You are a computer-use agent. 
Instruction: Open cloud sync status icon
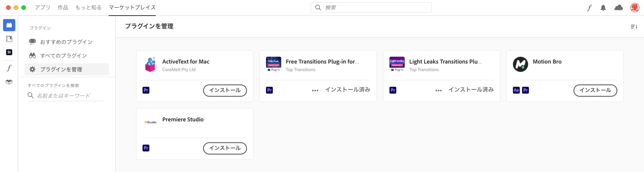pyautogui.click(x=618, y=8)
